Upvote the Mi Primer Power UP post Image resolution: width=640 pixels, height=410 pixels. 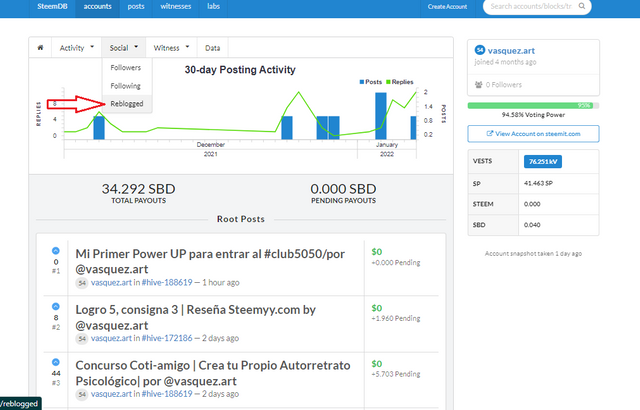click(56, 251)
